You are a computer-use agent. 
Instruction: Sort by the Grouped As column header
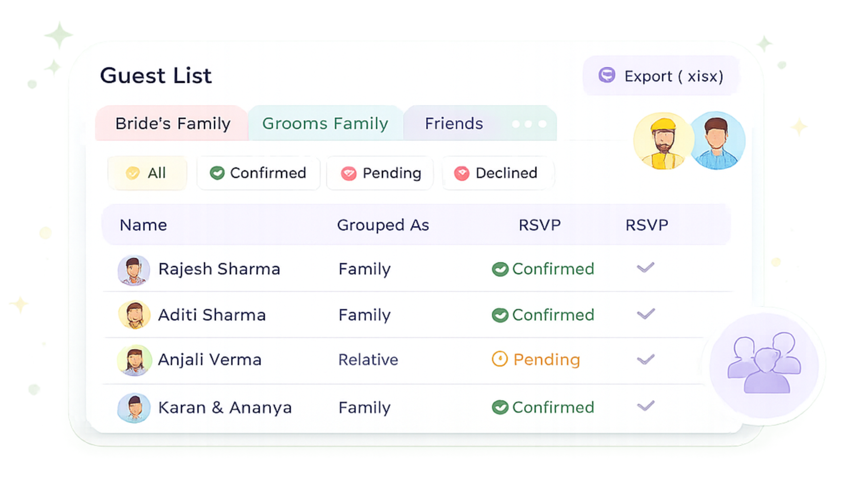pyautogui.click(x=383, y=225)
